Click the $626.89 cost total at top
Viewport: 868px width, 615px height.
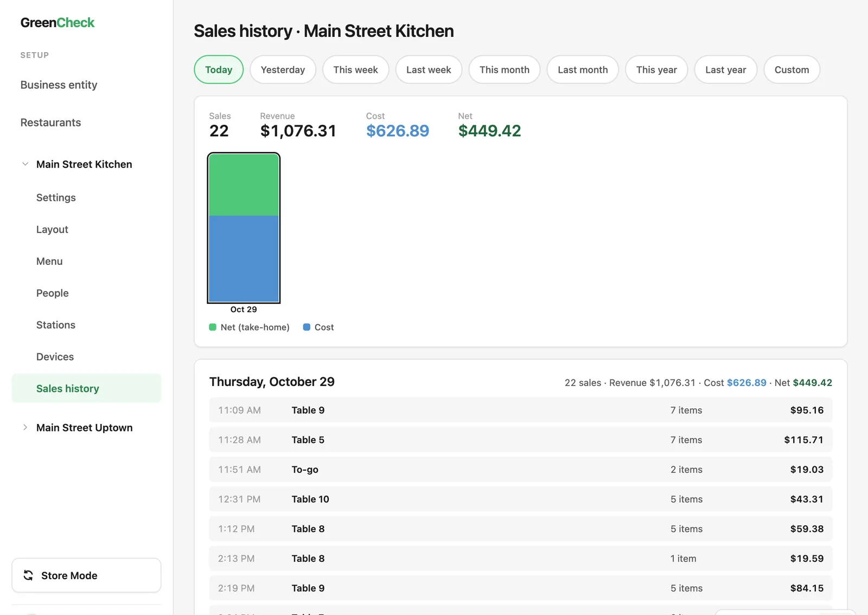coord(398,131)
